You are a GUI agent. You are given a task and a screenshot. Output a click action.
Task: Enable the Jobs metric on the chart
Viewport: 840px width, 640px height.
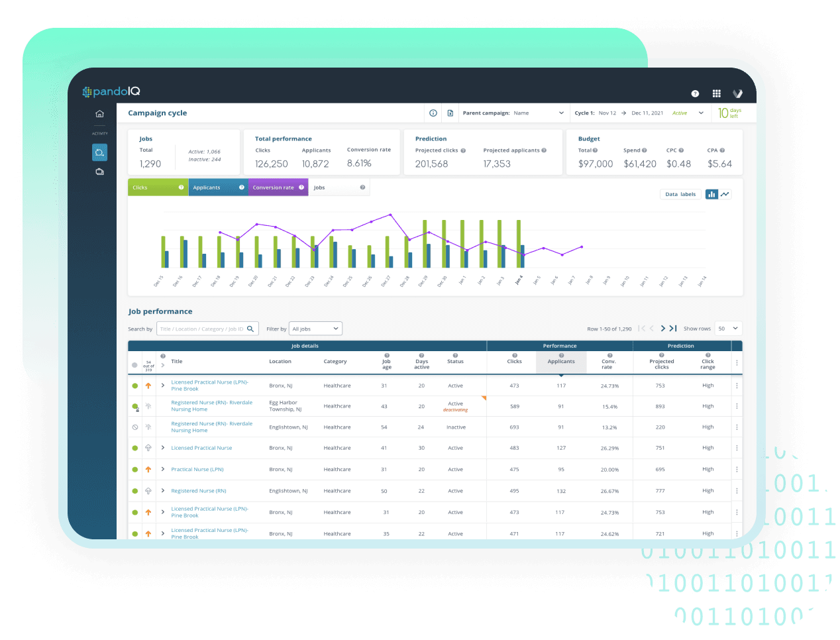319,187
